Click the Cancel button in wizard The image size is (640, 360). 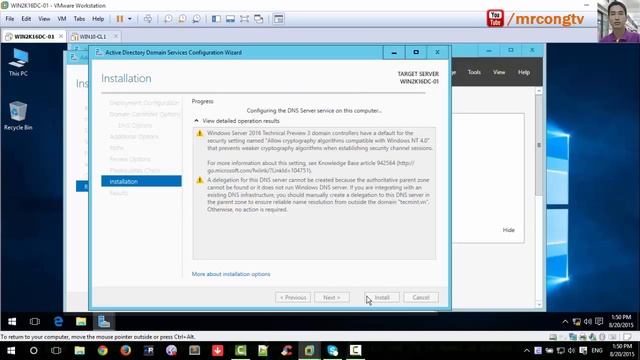tap(421, 298)
